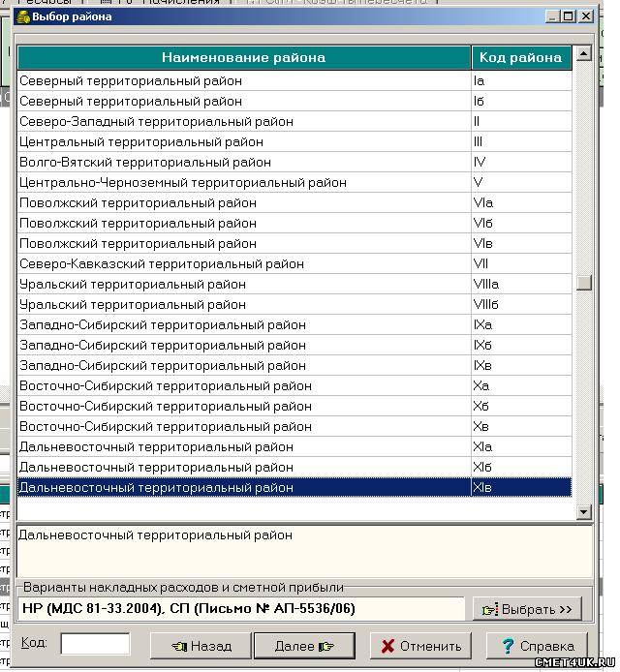Viewport: 620px width, 672px height.
Task: Select Западно-Сибирский район with code IXб
Action: coord(294,345)
